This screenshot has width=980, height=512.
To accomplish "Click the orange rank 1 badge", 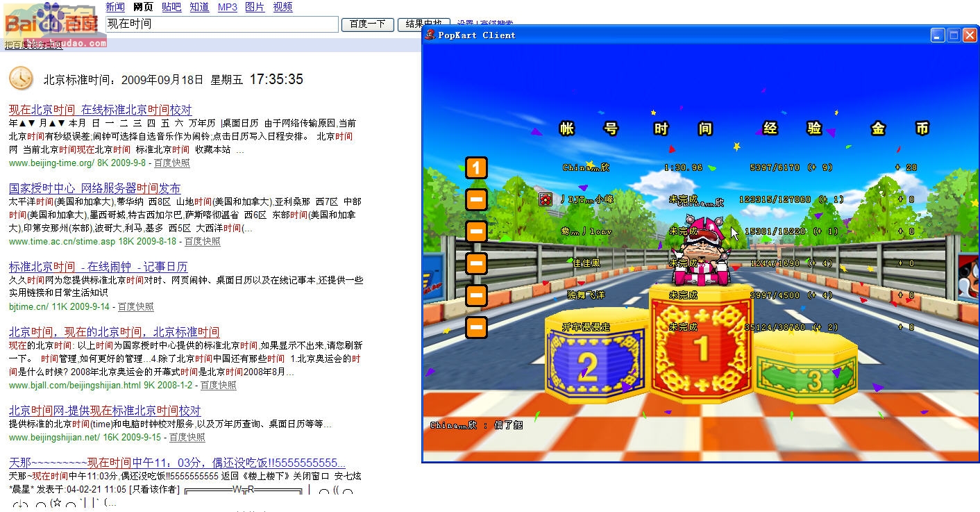I will (x=476, y=167).
